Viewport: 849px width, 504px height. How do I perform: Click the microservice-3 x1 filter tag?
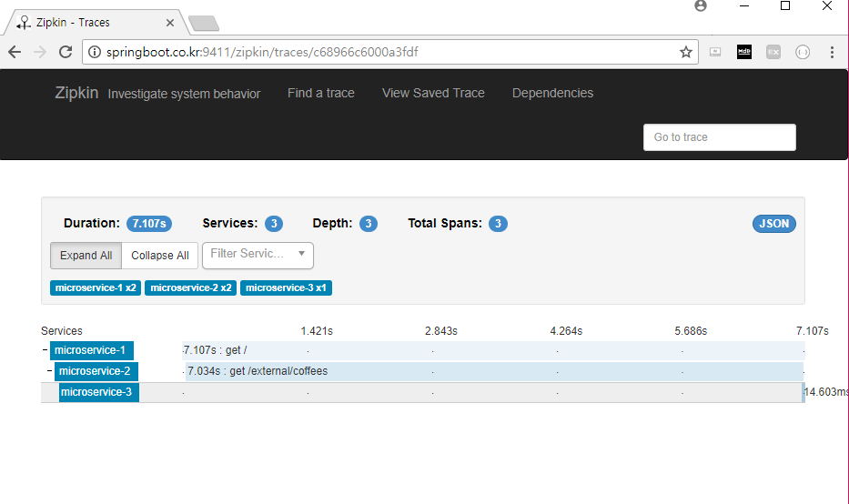pos(286,288)
